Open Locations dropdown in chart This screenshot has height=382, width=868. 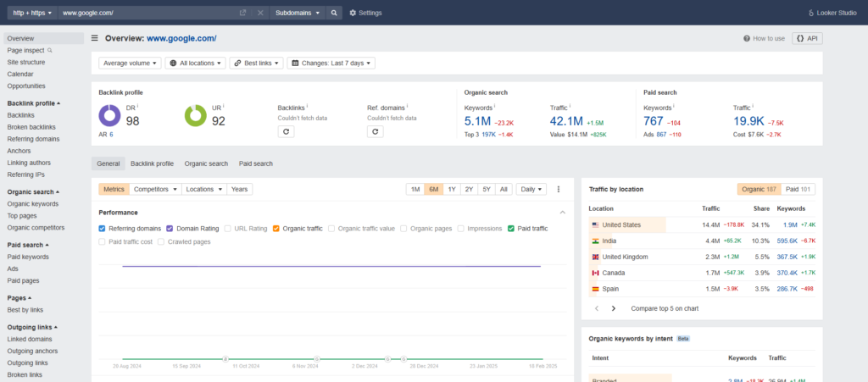(204, 189)
